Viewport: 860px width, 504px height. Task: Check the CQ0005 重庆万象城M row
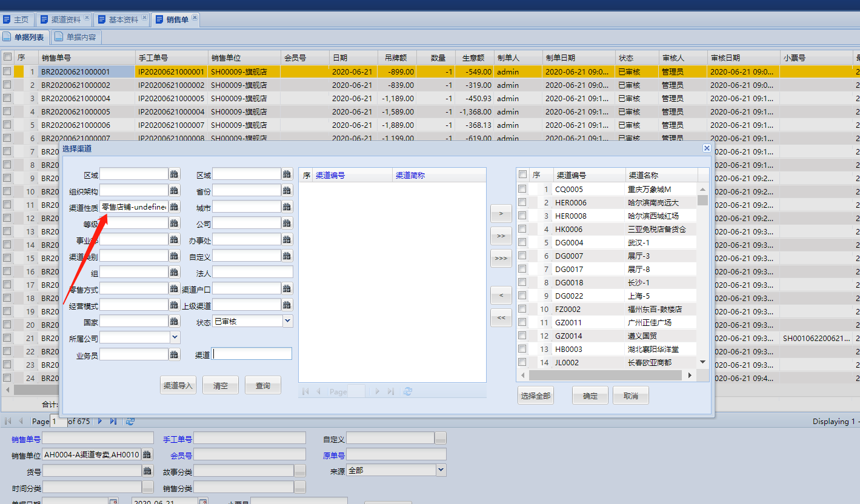point(522,189)
